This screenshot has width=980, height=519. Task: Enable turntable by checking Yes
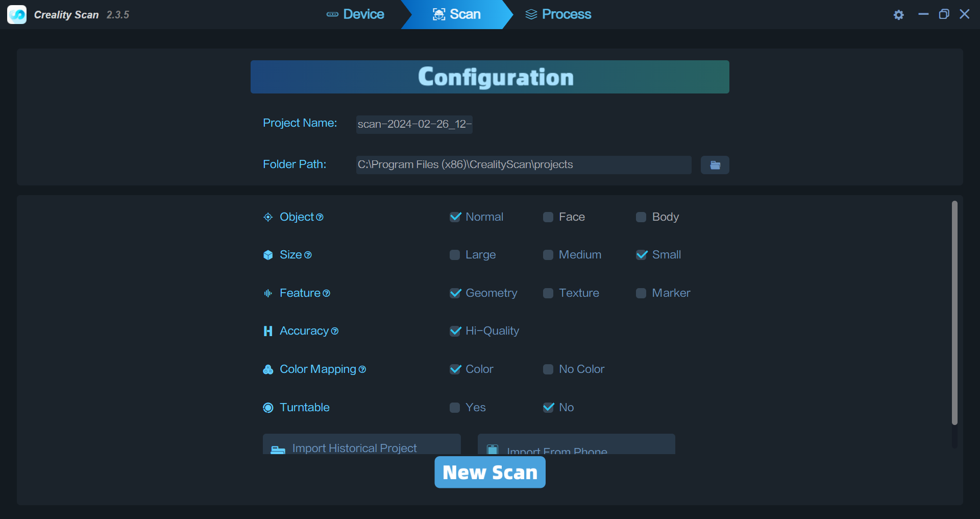(x=455, y=408)
